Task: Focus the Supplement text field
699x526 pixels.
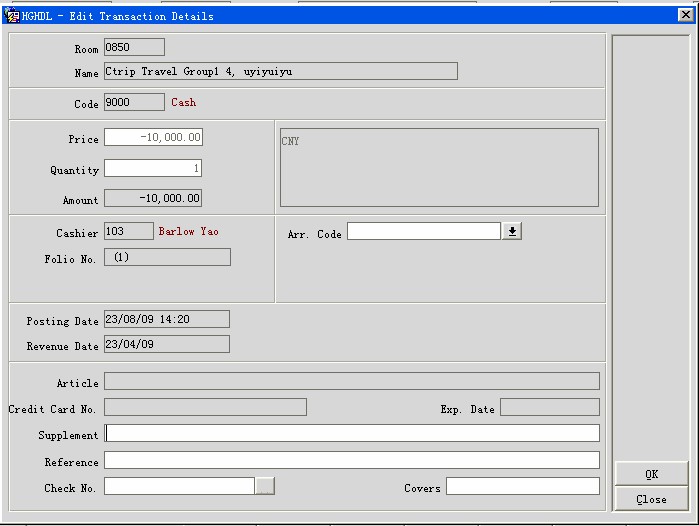Action: 352,433
